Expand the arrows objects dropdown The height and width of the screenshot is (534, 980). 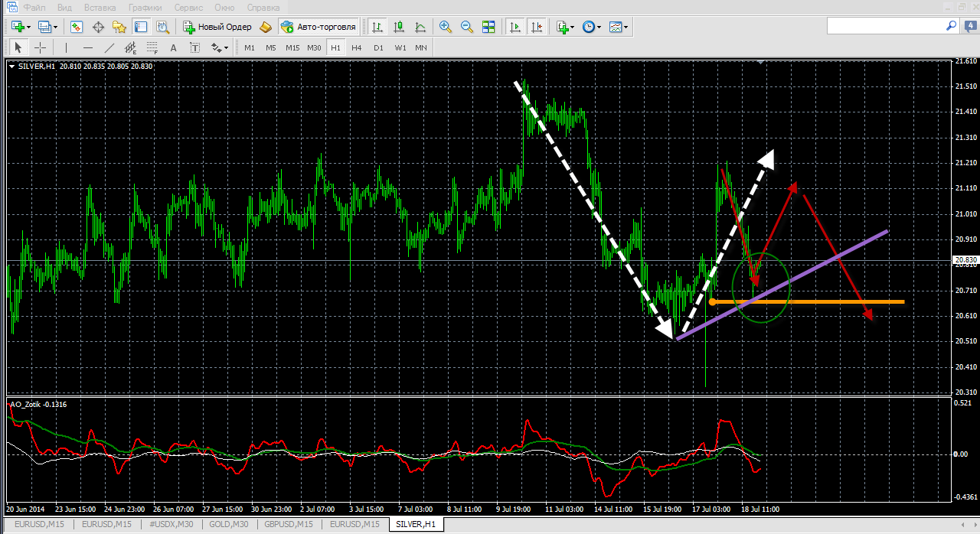220,47
